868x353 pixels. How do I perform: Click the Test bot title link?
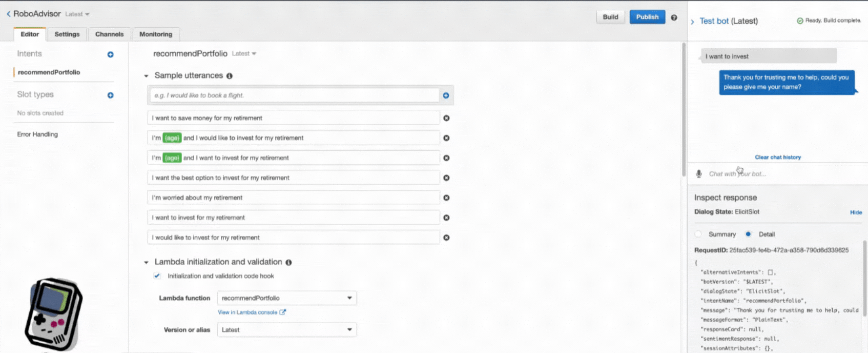coord(714,21)
